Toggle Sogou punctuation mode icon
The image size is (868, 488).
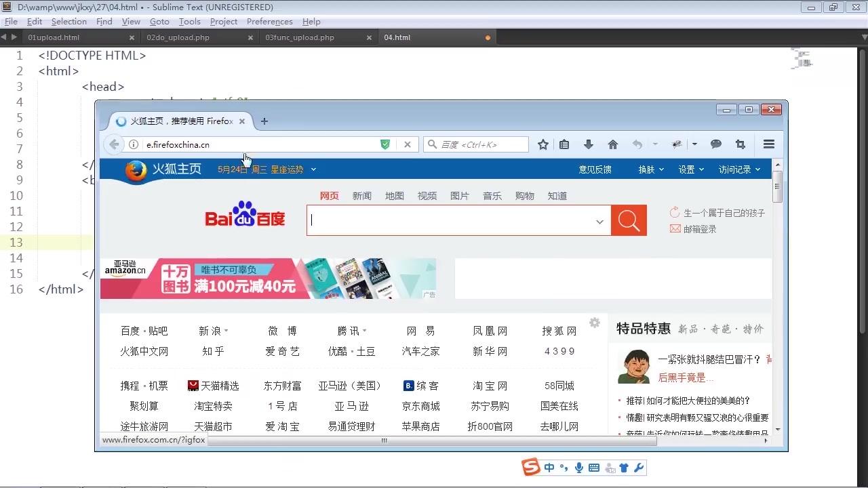tap(564, 468)
